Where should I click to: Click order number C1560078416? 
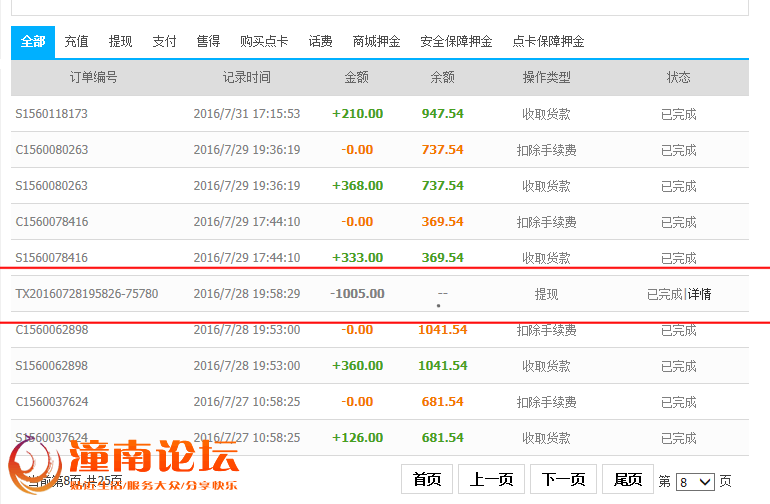tap(52, 222)
